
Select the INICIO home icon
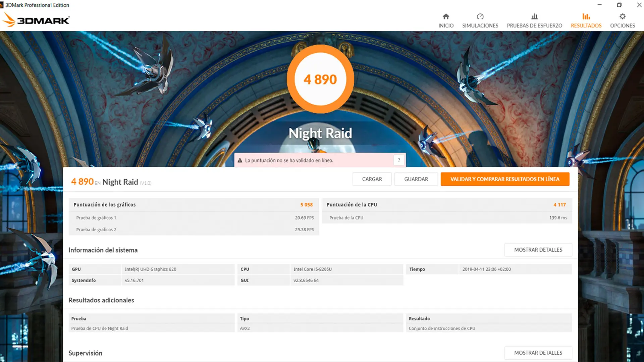(446, 16)
